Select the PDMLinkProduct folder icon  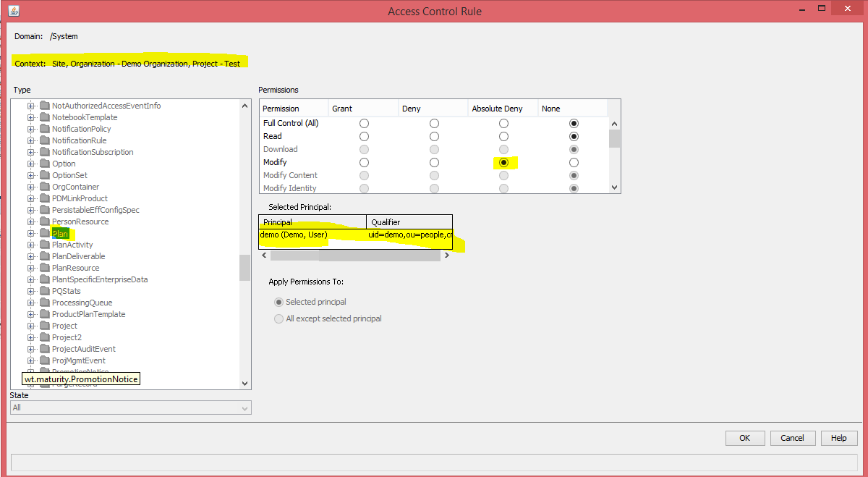click(45, 198)
